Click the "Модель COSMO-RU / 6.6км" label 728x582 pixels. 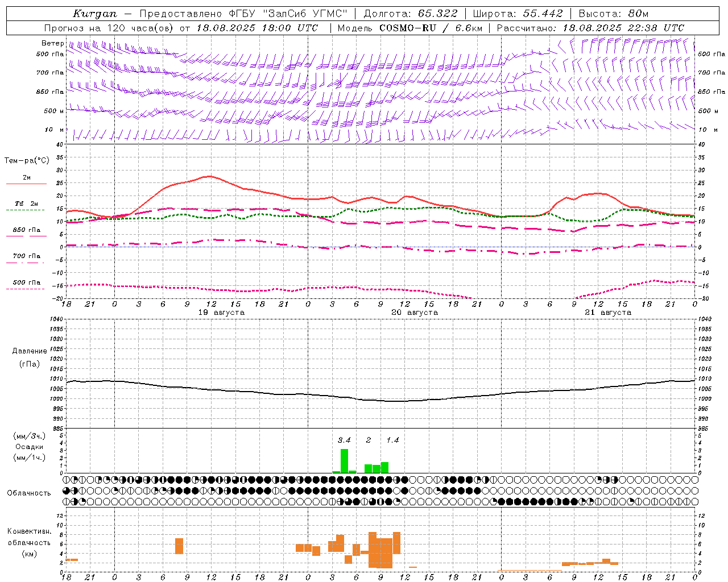tap(410, 28)
